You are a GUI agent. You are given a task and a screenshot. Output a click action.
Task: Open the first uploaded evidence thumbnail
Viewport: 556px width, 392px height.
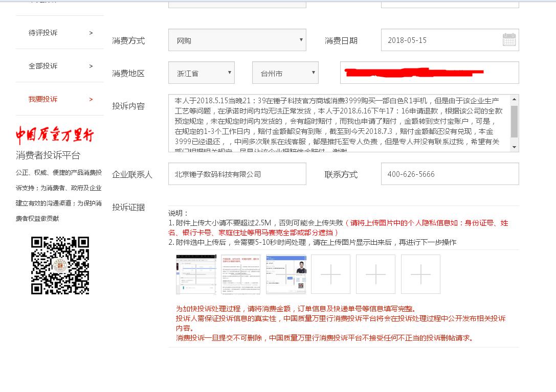click(x=196, y=274)
